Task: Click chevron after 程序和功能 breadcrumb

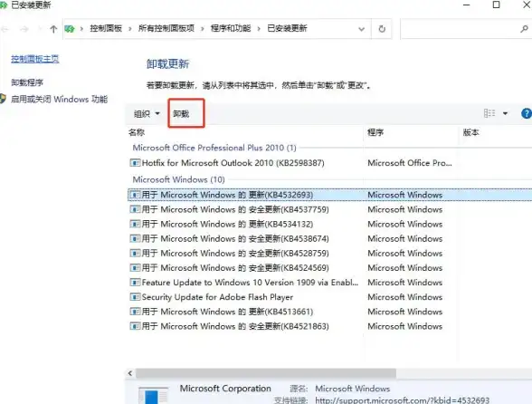Action: pyautogui.click(x=259, y=29)
